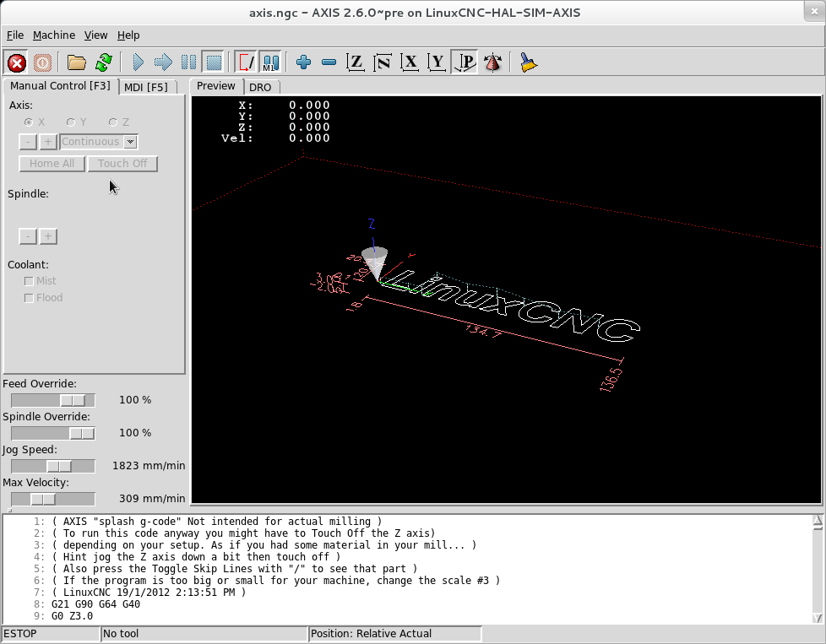Select comment line 1 about splash g-code
826x644 pixels.
point(216,522)
